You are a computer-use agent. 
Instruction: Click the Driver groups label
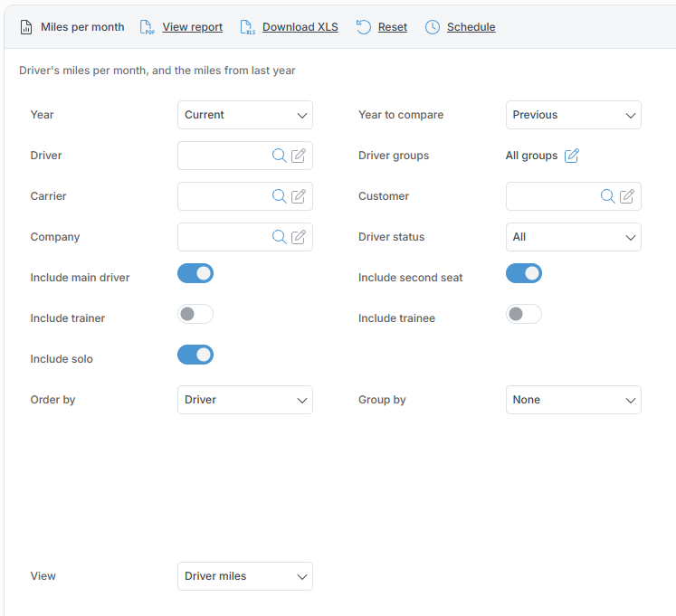coord(394,156)
